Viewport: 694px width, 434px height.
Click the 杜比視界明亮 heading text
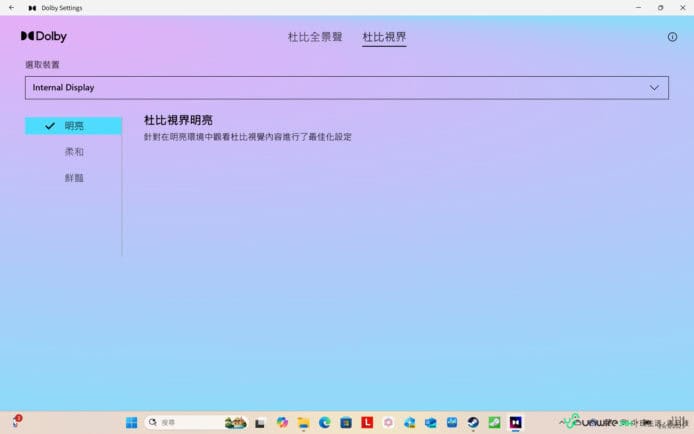tap(178, 120)
